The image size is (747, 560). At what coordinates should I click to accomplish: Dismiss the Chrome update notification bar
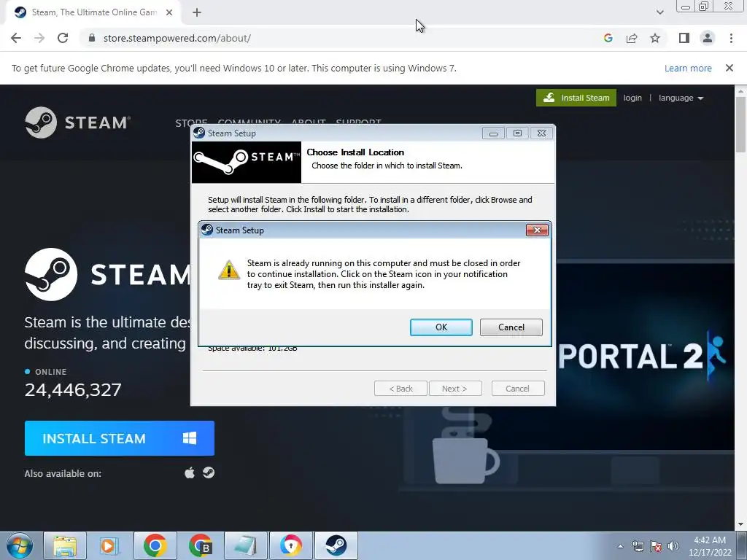pyautogui.click(x=729, y=68)
